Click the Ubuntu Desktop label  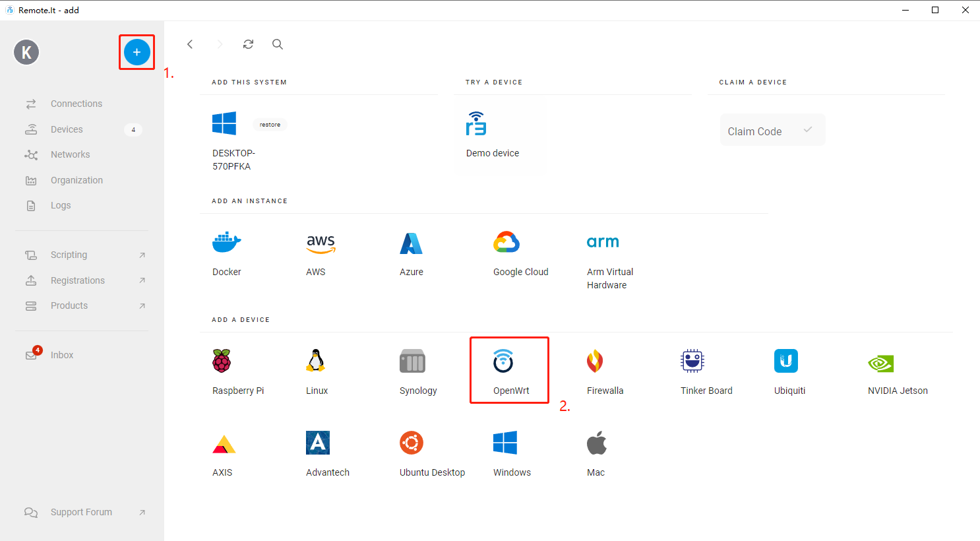(432, 472)
